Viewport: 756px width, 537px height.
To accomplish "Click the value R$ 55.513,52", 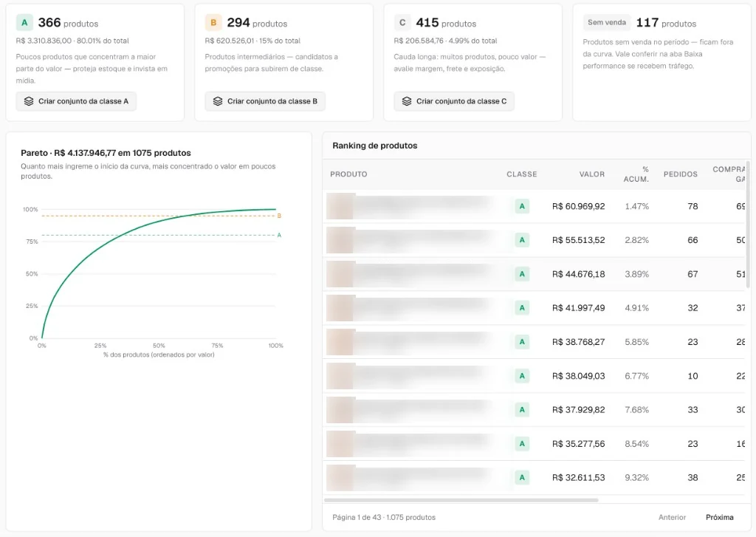I will pyautogui.click(x=579, y=240).
